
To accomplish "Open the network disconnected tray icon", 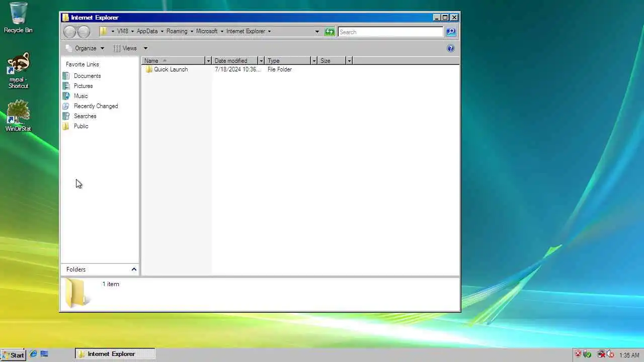I will point(601,354).
